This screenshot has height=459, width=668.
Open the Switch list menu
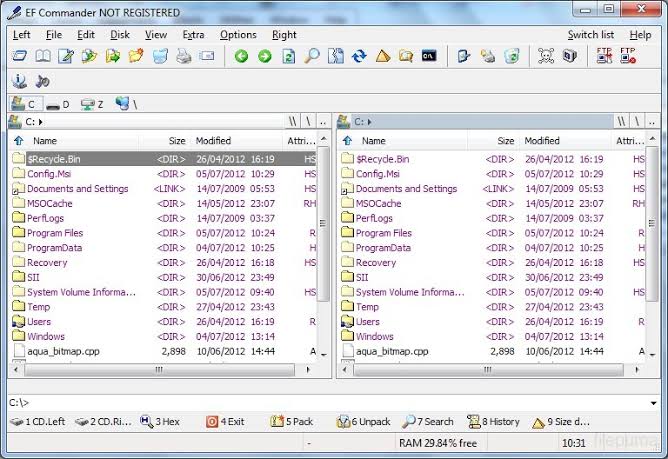point(590,35)
